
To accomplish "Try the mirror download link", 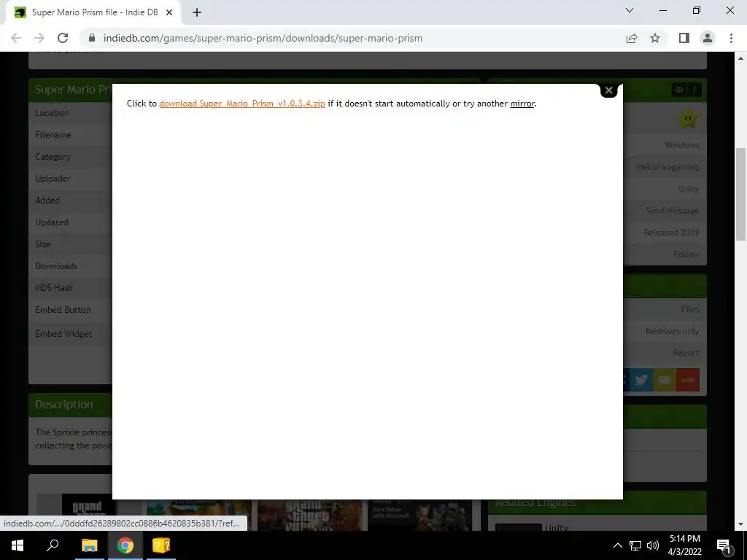I will pyautogui.click(x=522, y=104).
